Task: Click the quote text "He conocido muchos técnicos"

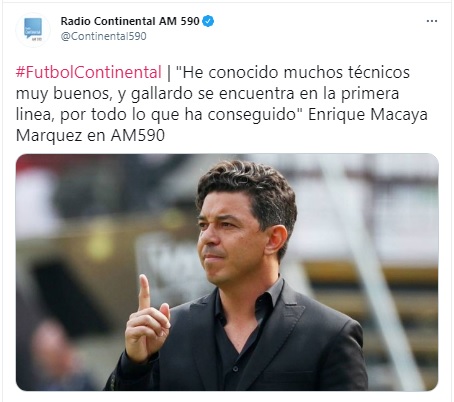Action: (293, 72)
